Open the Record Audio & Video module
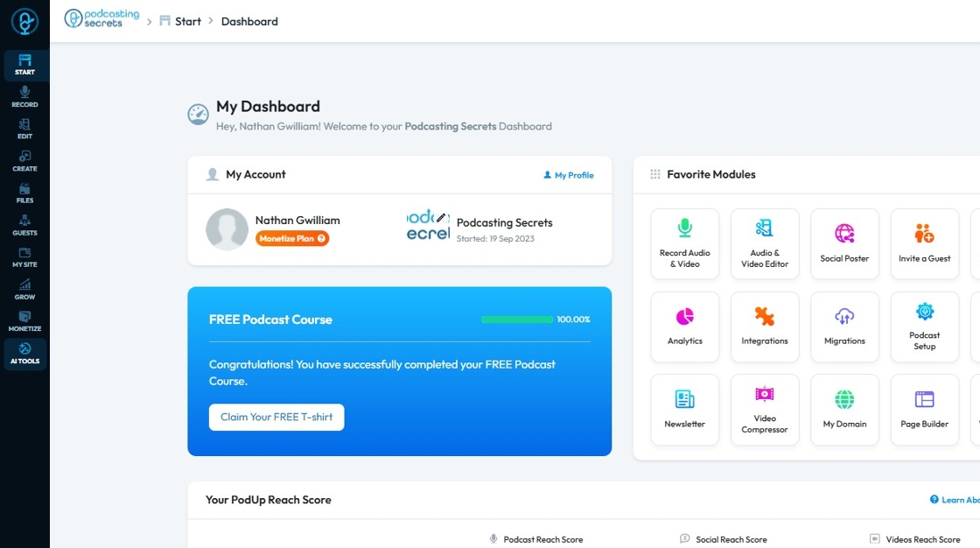980x548 pixels. coord(685,244)
